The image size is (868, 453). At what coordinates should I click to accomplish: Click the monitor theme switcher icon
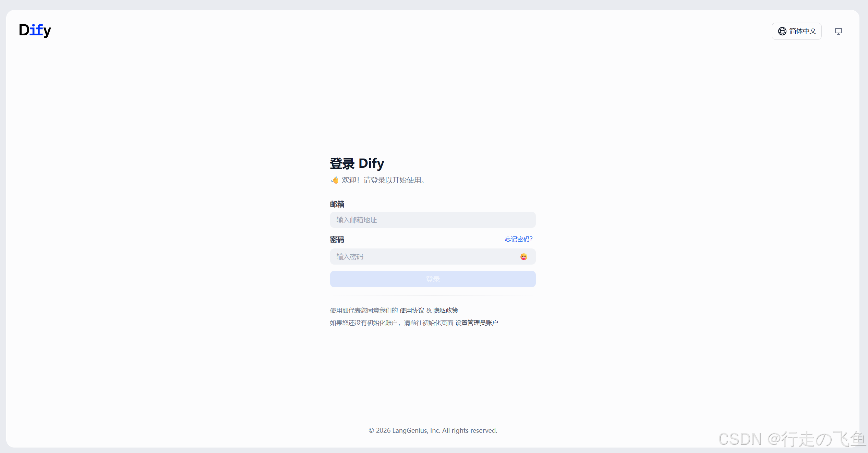tap(838, 32)
